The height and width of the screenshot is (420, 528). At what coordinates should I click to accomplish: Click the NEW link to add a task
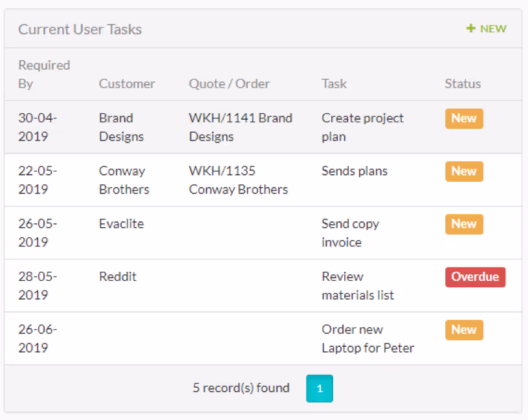click(x=486, y=28)
